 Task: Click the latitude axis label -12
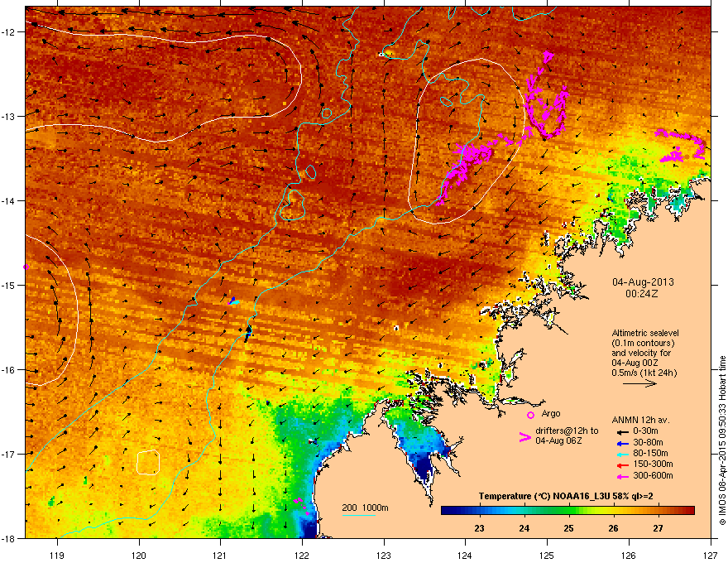coord(8,32)
